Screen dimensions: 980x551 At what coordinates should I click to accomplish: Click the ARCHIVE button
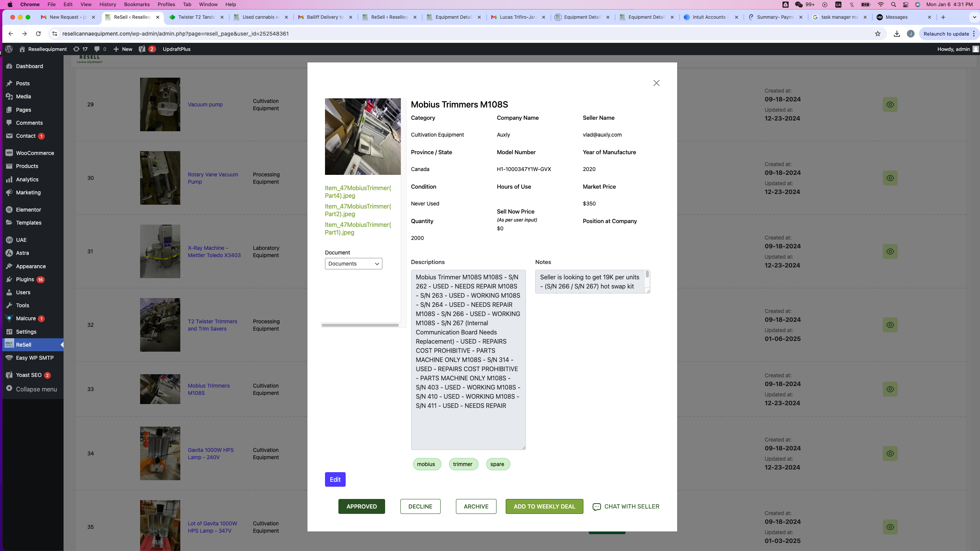coord(476,507)
